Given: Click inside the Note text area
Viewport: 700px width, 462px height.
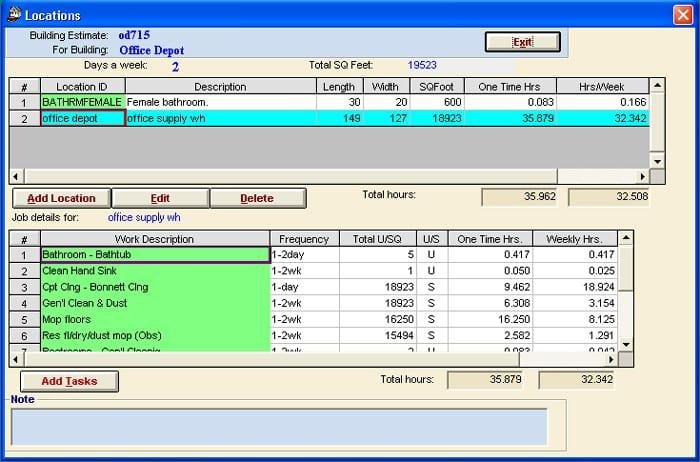Looking at the screenshot, I should (279, 427).
